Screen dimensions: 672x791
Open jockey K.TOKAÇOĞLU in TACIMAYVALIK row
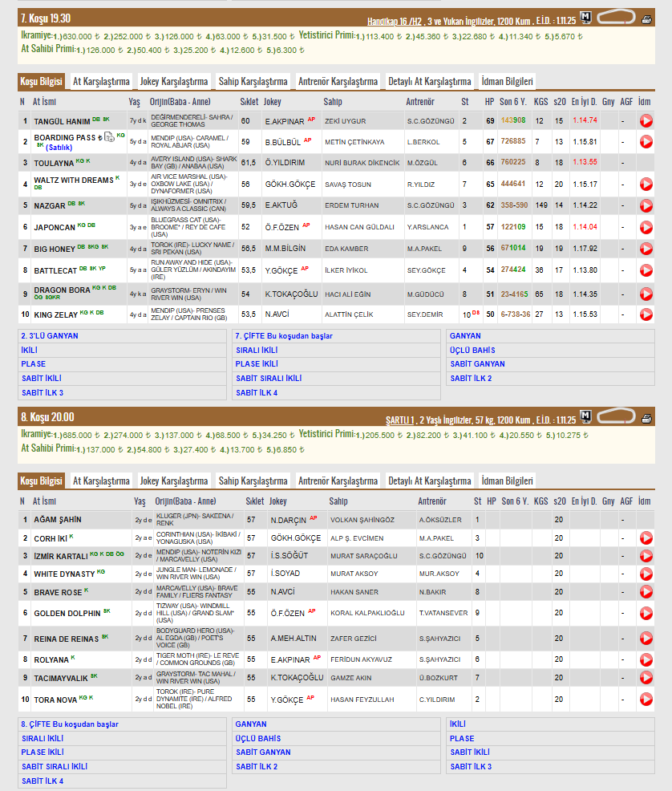[x=297, y=678]
